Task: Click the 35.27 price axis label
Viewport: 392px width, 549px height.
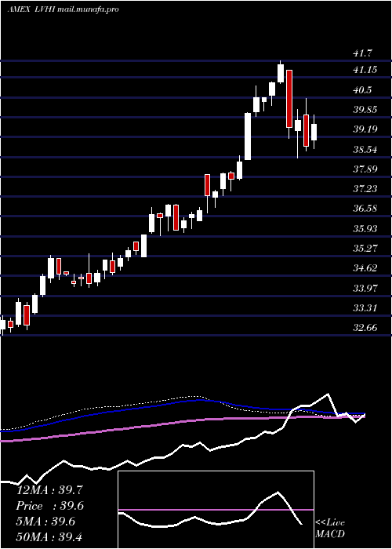Action: (x=365, y=249)
